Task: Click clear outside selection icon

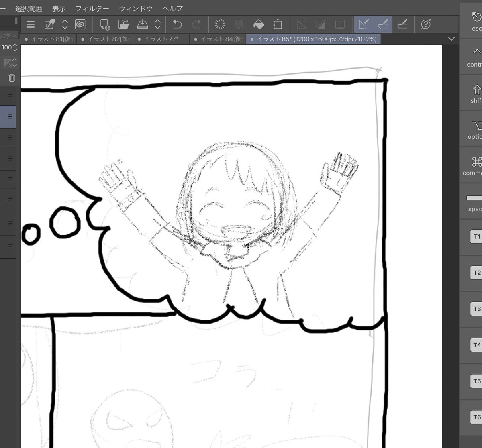Action: 239,24
